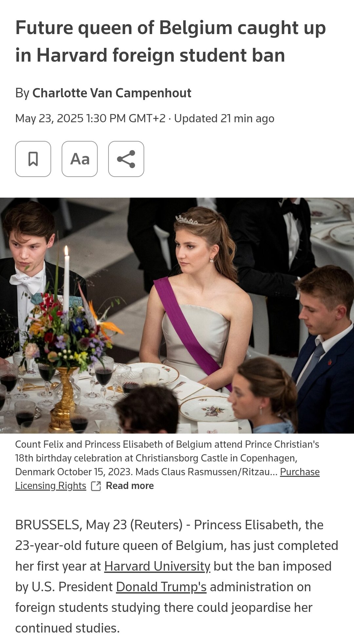Select the Count Felix photo caption text

167,458
